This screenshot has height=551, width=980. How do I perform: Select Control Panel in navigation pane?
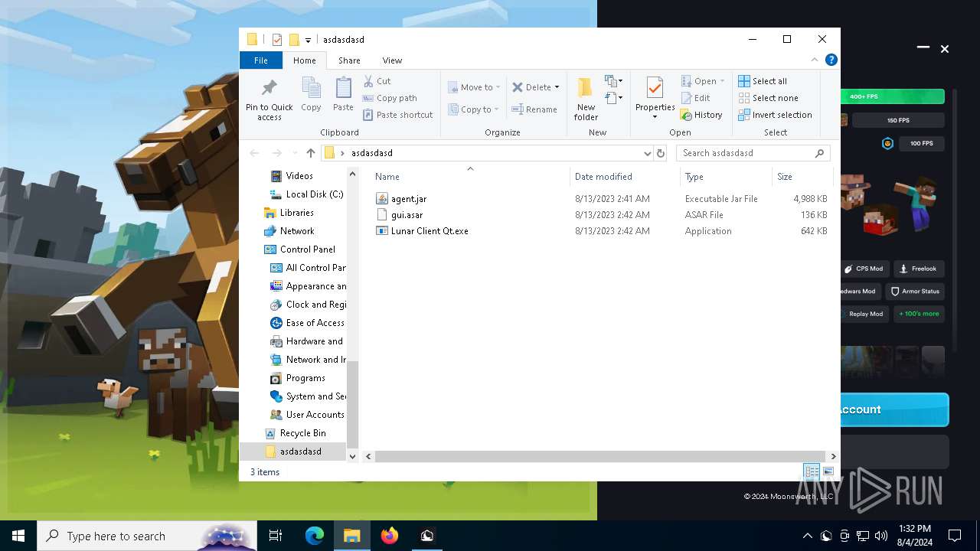coord(307,249)
